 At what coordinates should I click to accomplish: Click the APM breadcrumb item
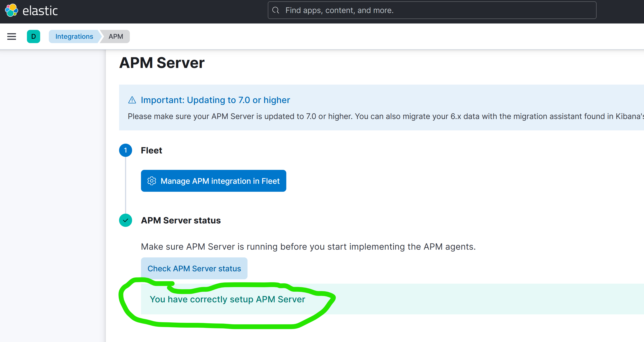click(116, 36)
